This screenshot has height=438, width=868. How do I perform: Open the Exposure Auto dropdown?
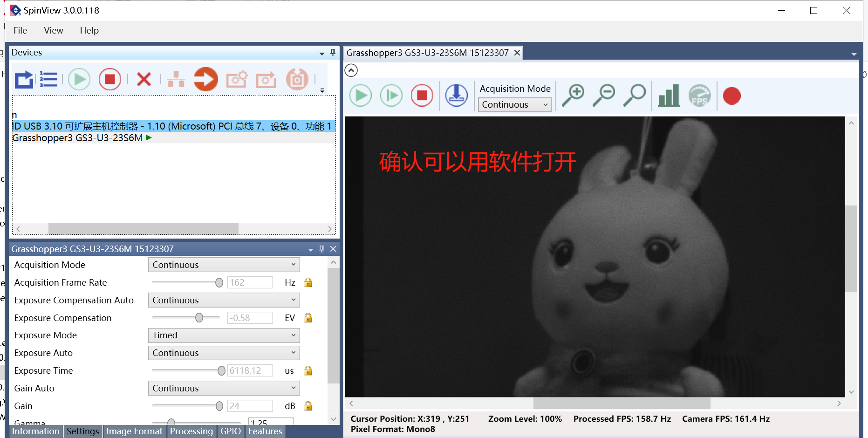click(224, 353)
